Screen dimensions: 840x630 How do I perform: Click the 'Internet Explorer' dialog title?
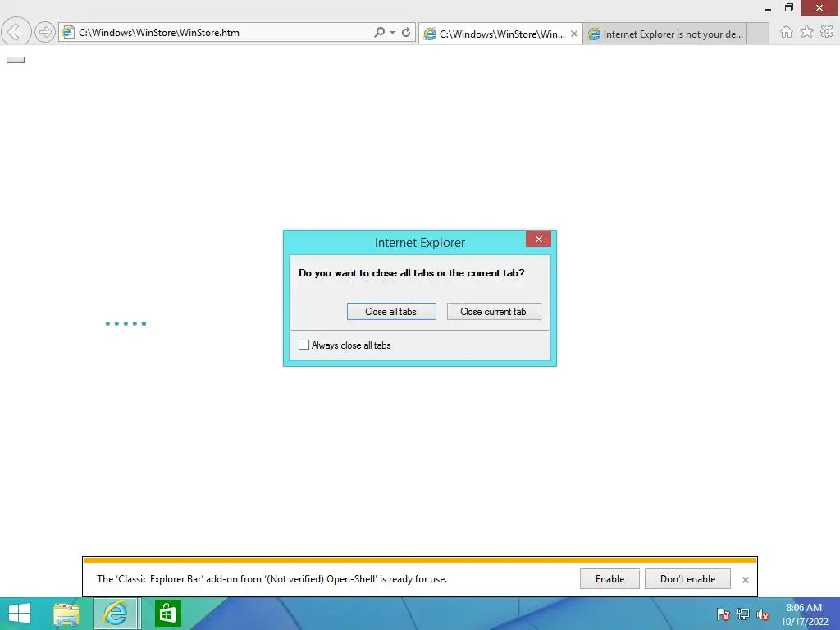[x=419, y=243]
